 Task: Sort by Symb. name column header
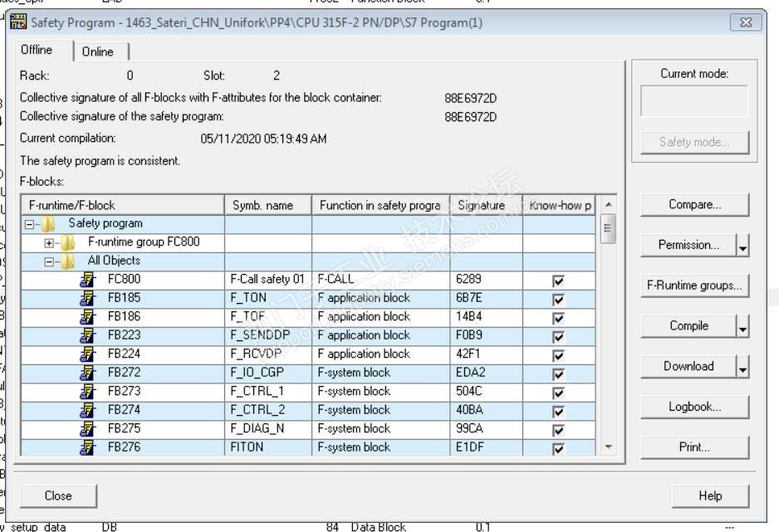click(x=268, y=205)
